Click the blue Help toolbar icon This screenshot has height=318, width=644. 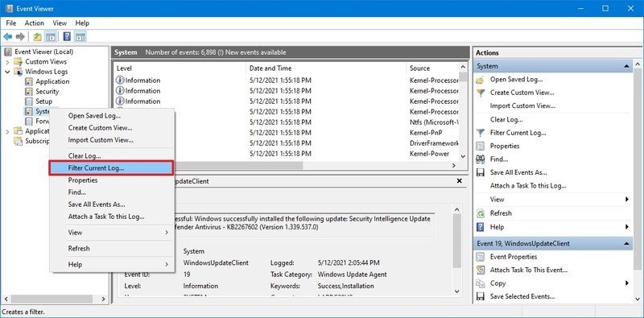(x=67, y=37)
